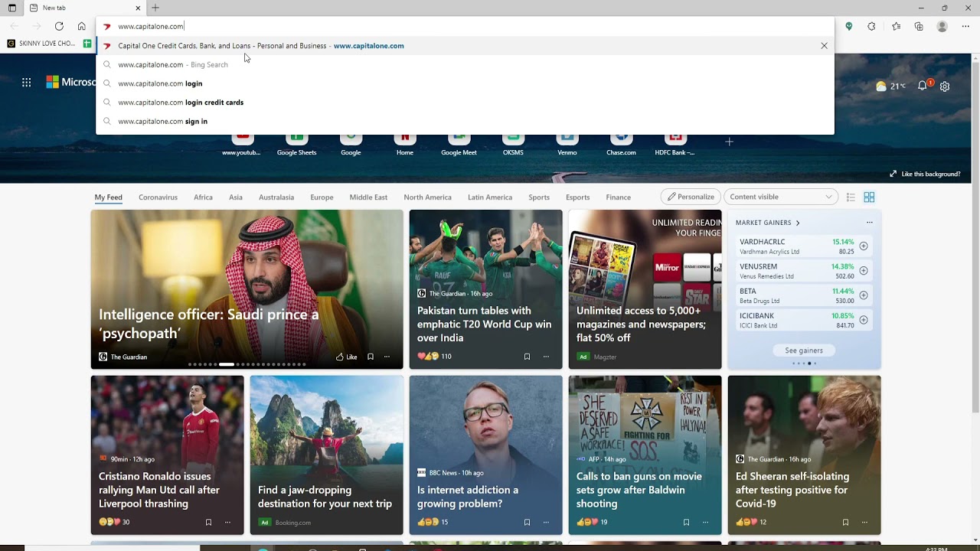The height and width of the screenshot is (551, 980).
Task: Open the jaw-dropping destination ad card
Action: (x=326, y=455)
